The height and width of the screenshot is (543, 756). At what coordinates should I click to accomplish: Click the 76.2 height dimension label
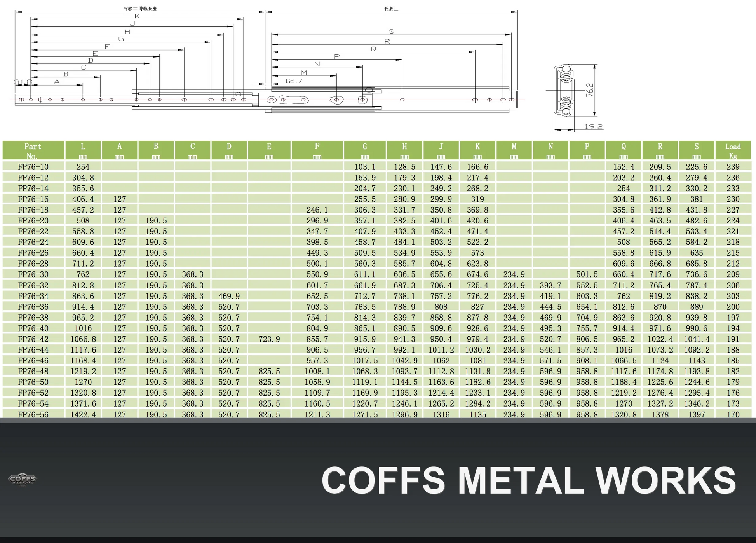[x=590, y=90]
